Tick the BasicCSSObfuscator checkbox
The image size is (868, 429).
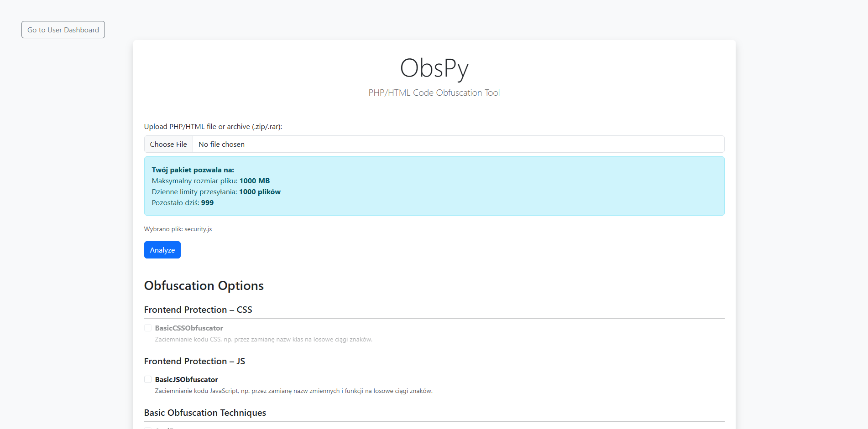tap(148, 328)
